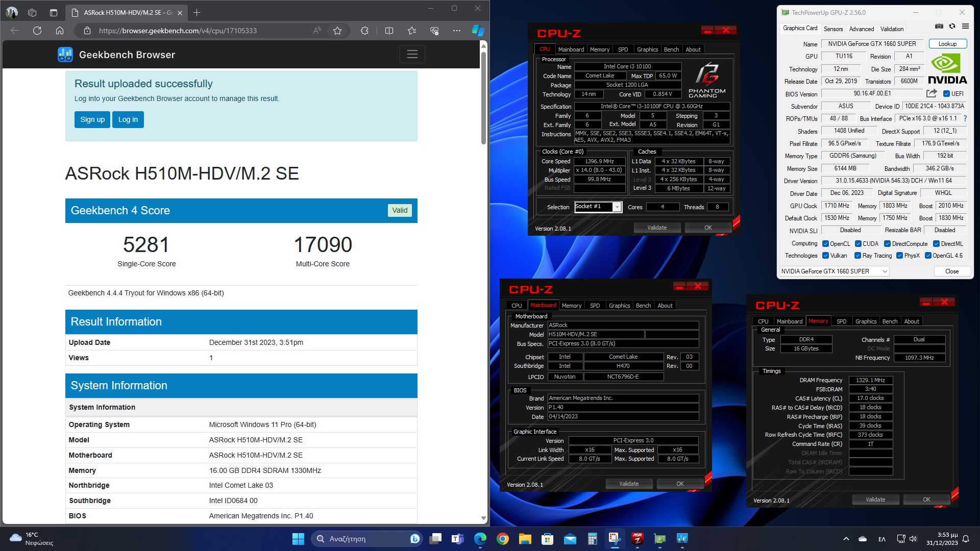980x551 pixels.
Task: Open the Geekbench Browser hamburger menu
Action: [x=412, y=54]
